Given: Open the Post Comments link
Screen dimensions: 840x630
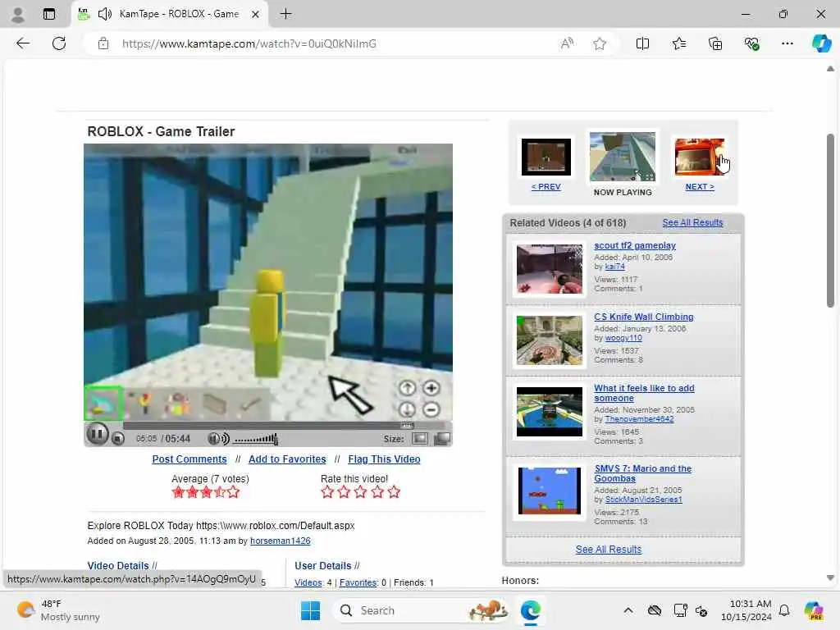Looking at the screenshot, I should point(189,459).
